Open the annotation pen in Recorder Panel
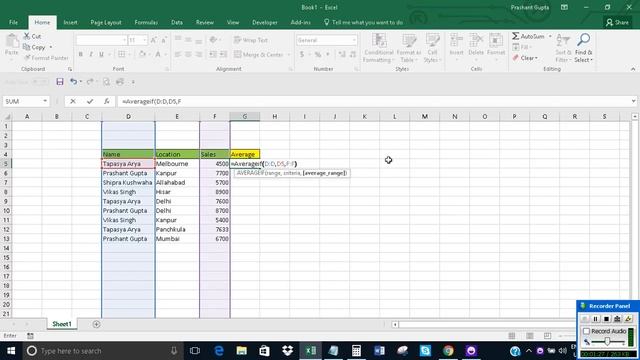640x360 pixels. click(628, 318)
